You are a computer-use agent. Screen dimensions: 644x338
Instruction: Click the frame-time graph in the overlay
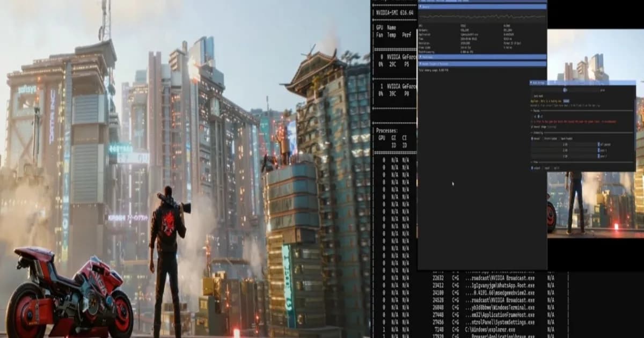[x=482, y=17]
